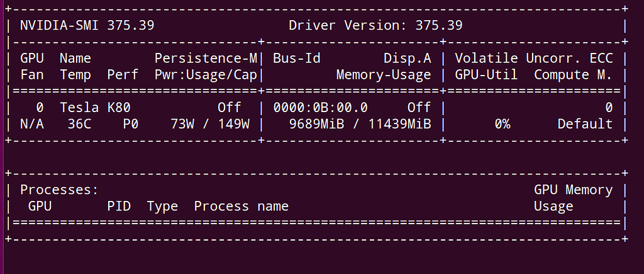Screen dimensions: 644x274
Task: Click the bus ID value 0000:0B:00.0
Action: pyautogui.click(x=320, y=108)
